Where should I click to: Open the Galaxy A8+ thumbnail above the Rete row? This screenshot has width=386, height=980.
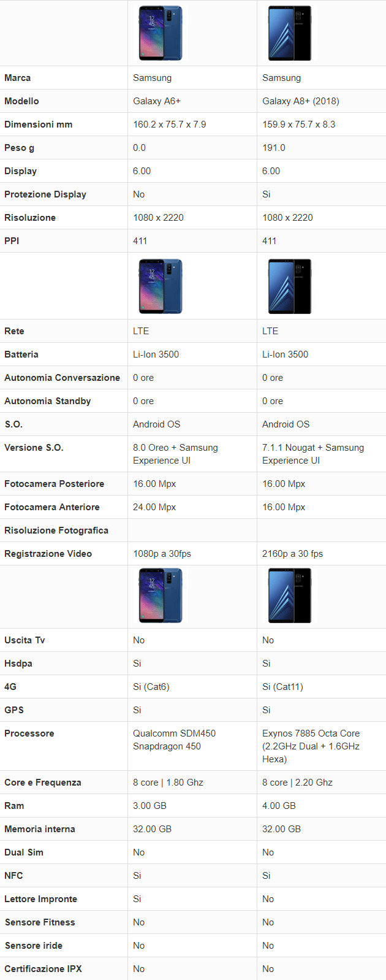click(x=290, y=286)
